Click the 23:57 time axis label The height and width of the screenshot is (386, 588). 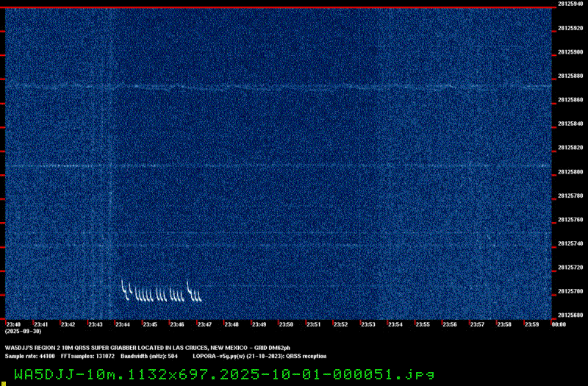pos(477,324)
